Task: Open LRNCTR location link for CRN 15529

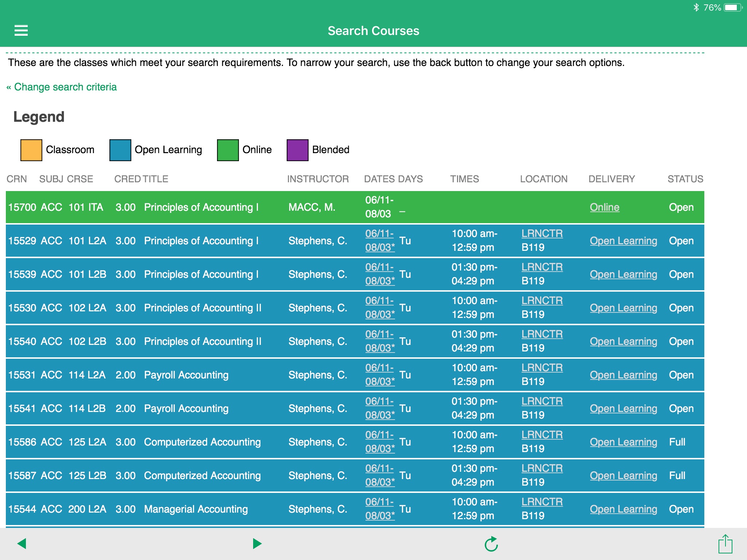Action: tap(542, 233)
